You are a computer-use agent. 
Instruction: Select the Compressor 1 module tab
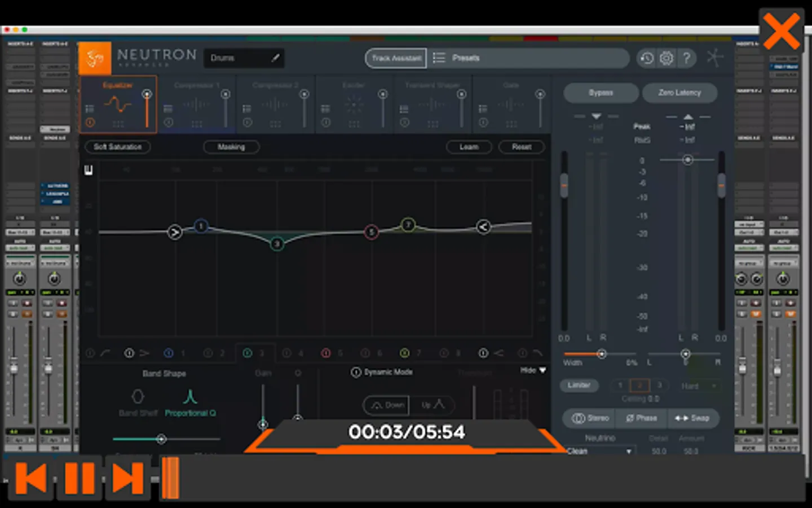197,104
